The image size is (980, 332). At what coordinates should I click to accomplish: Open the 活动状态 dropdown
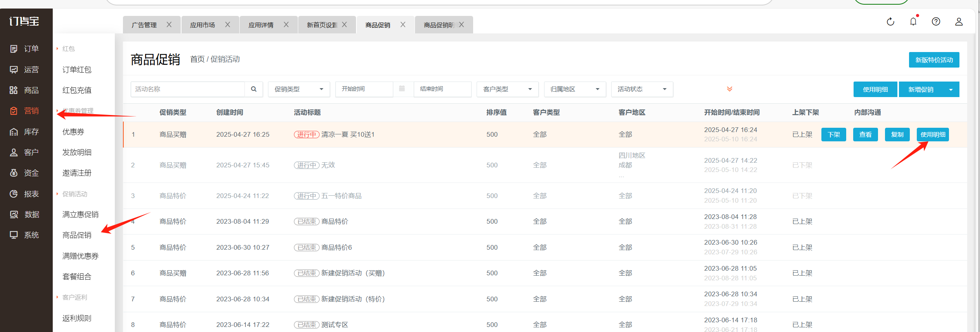(642, 89)
